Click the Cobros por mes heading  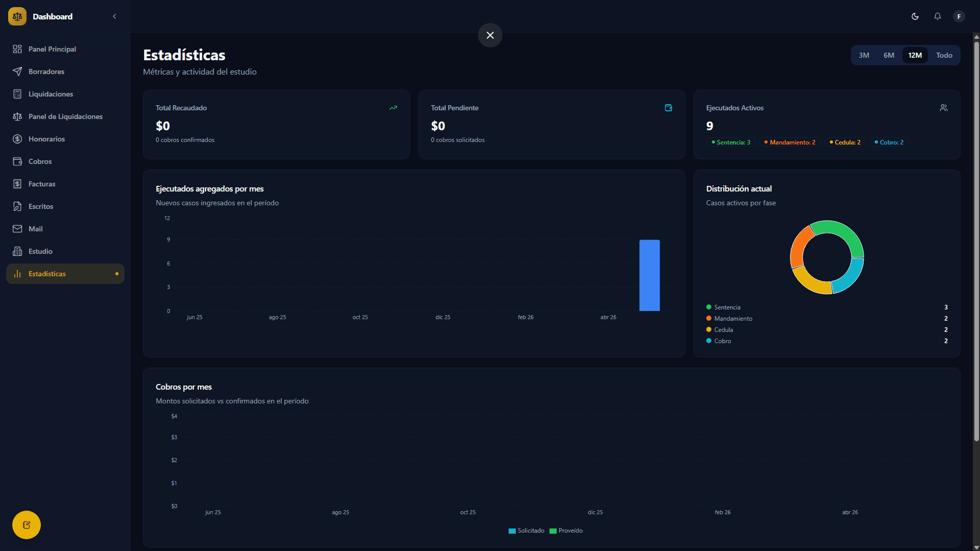point(184,387)
